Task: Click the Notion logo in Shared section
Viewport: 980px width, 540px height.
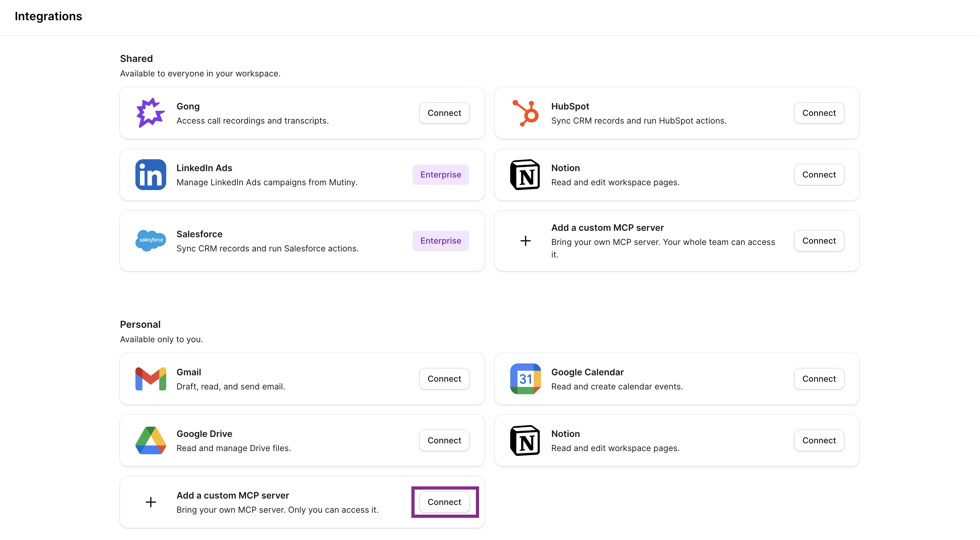Action: (x=525, y=175)
